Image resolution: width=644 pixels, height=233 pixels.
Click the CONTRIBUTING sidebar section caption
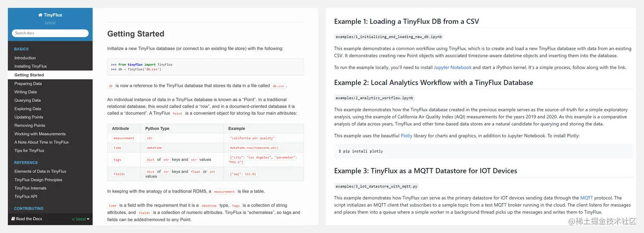point(29,208)
